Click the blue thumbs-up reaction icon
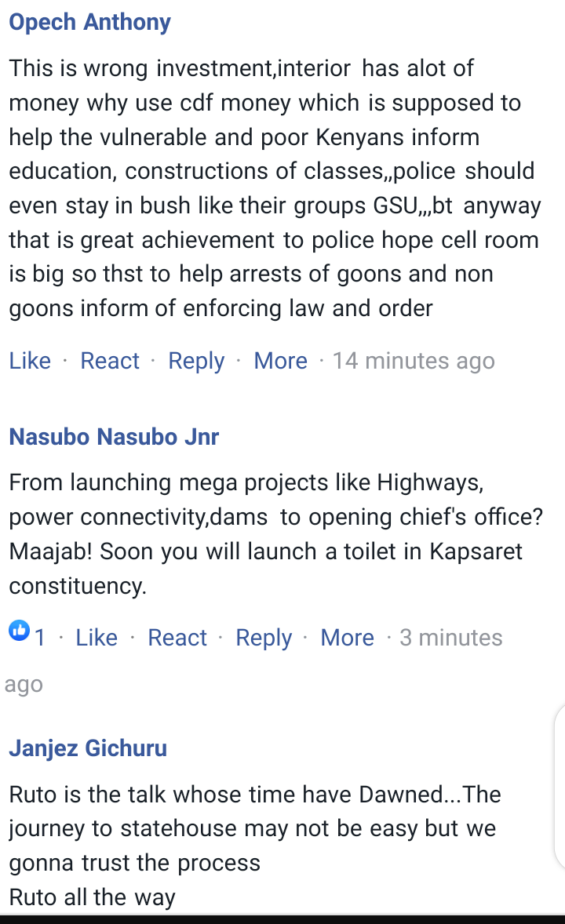This screenshot has height=924, width=565. pos(20,631)
